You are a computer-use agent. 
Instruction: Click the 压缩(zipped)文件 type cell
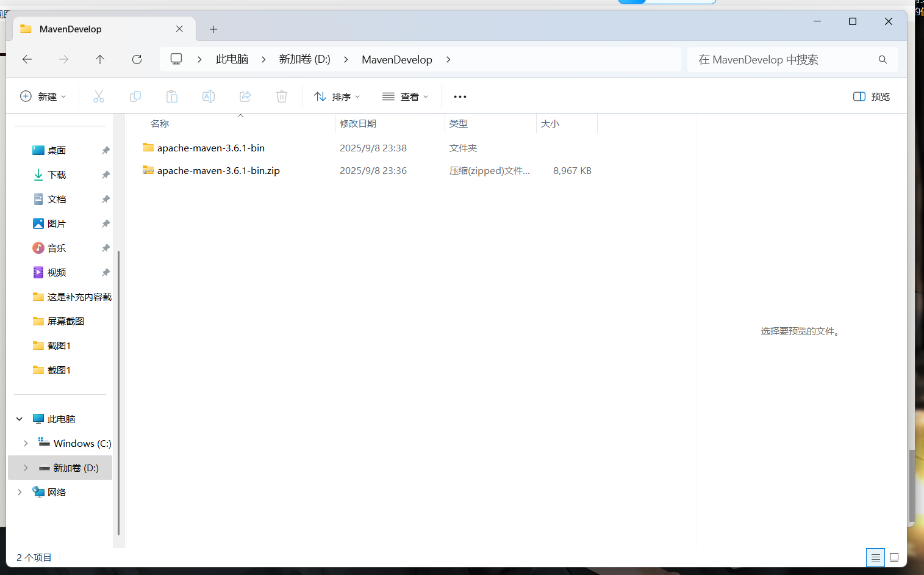tap(489, 170)
